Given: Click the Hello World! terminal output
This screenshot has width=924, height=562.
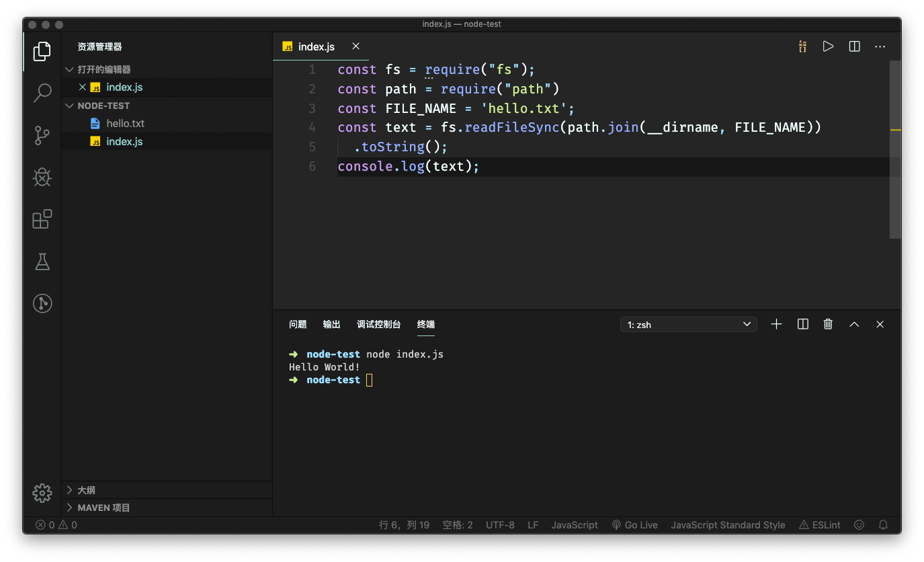Looking at the screenshot, I should pyautogui.click(x=325, y=367).
